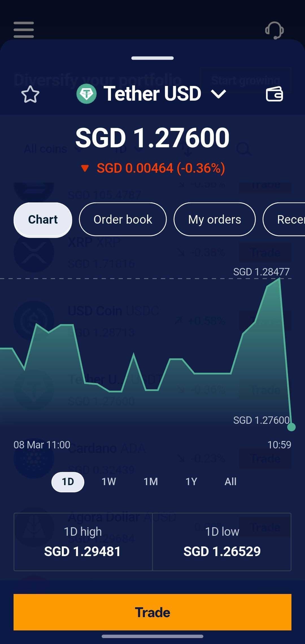Add Tether USD to favorites star
This screenshot has height=644, width=305.
(x=30, y=94)
